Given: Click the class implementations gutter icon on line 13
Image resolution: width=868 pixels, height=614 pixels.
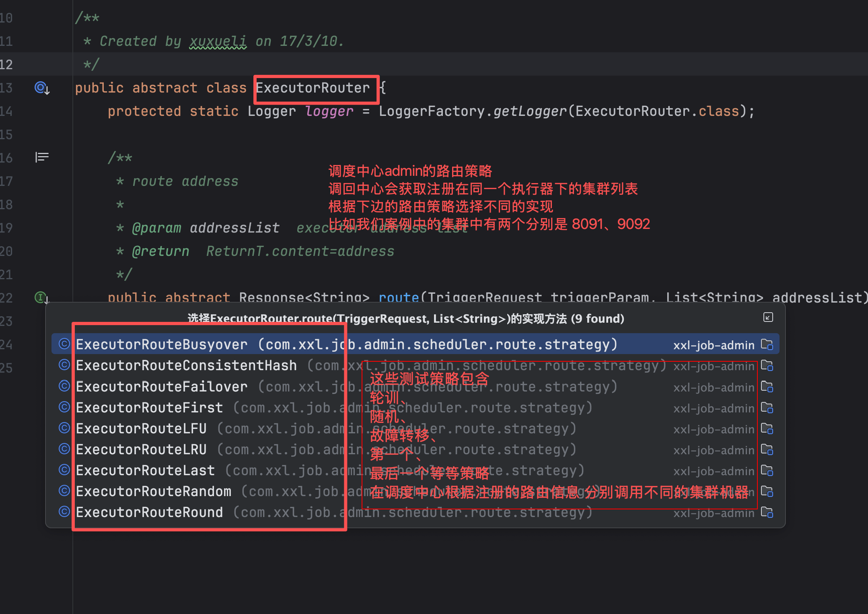Looking at the screenshot, I should 41,87.
